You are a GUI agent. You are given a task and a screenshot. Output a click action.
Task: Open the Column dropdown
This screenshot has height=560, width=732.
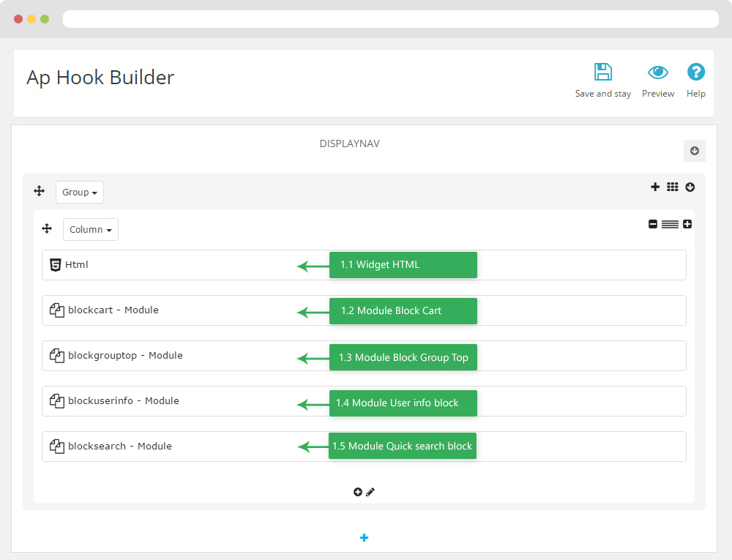click(x=91, y=230)
